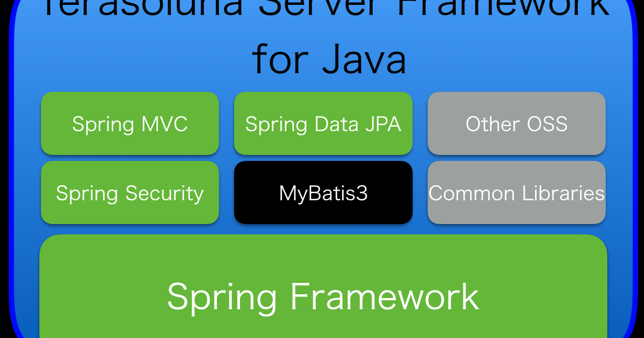The height and width of the screenshot is (338, 644).
Task: Click the Terasoluna Server Framework heading
Action: click(326, 8)
